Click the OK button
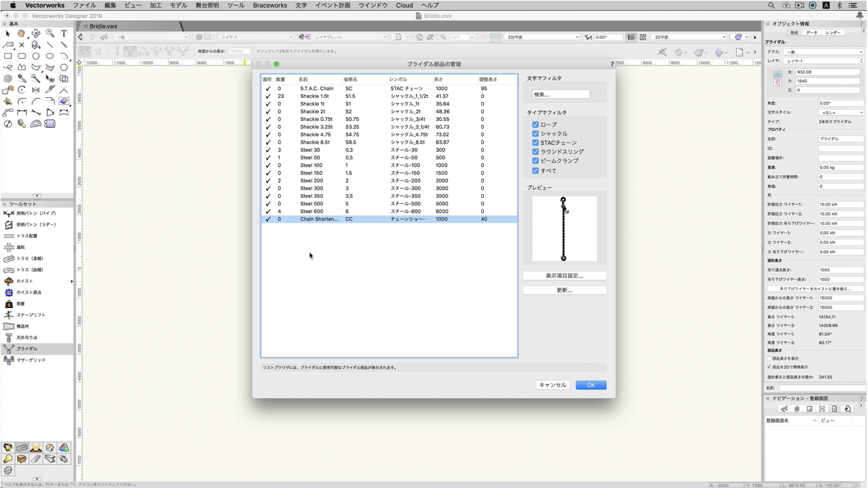Screen dimensions: 868x488 click(591, 385)
